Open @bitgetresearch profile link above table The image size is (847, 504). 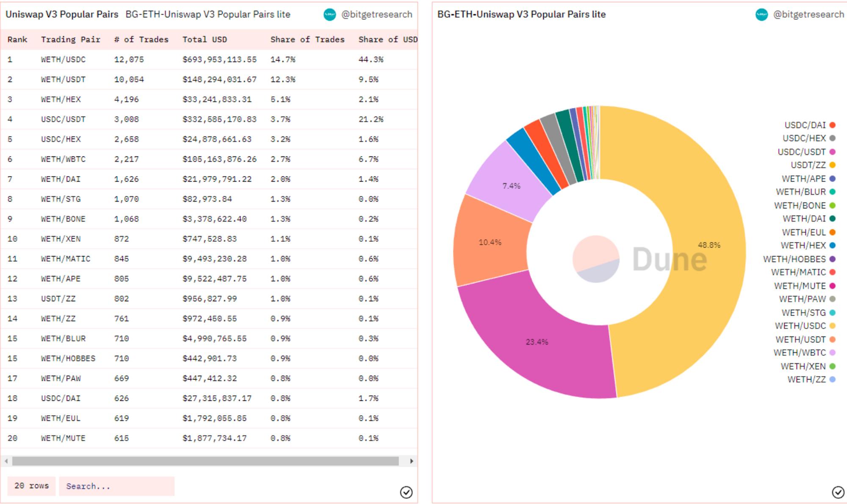coord(376,14)
